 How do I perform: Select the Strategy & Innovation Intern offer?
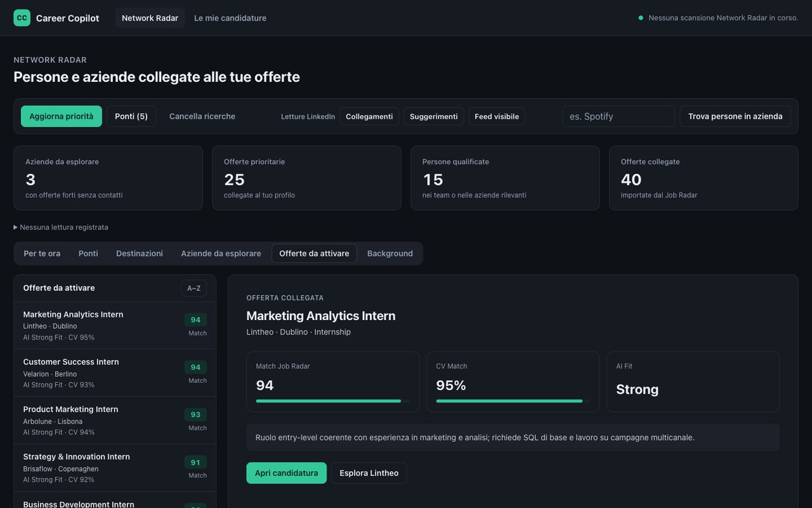click(115, 468)
